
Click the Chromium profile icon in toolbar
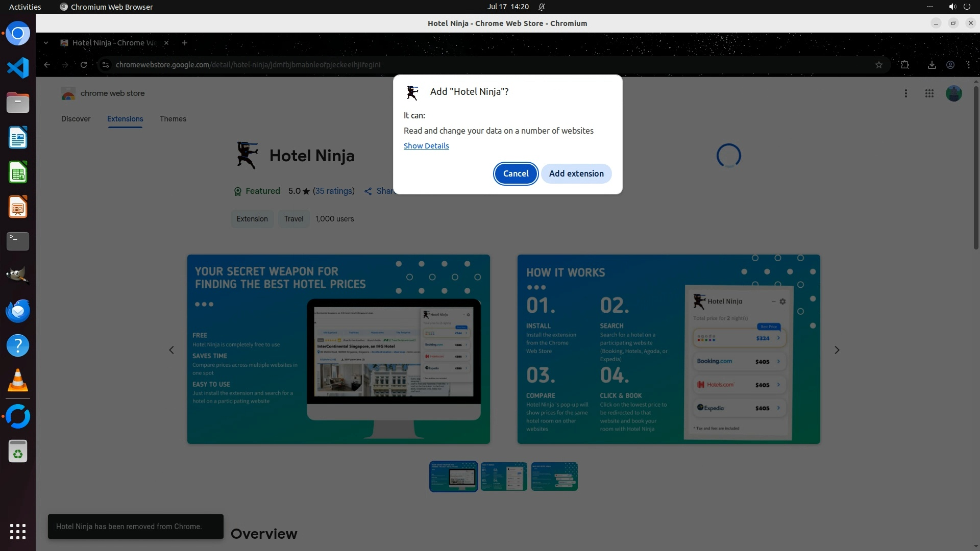click(950, 65)
